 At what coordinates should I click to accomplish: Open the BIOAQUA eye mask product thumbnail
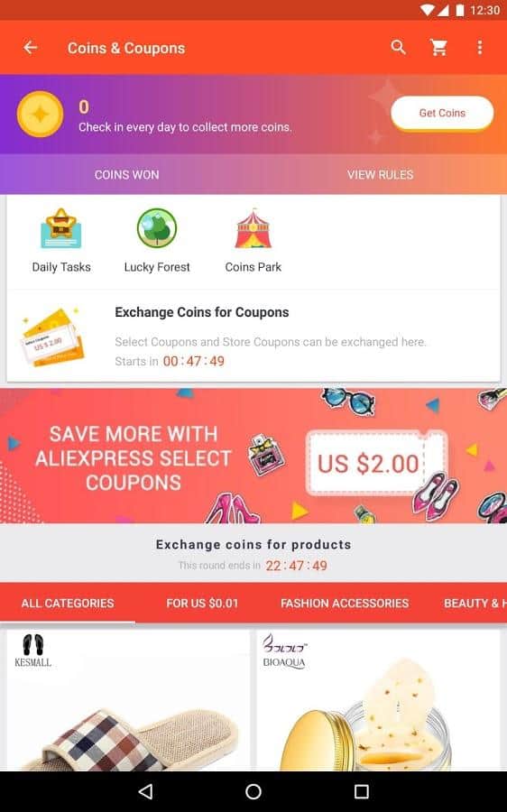[379, 700]
